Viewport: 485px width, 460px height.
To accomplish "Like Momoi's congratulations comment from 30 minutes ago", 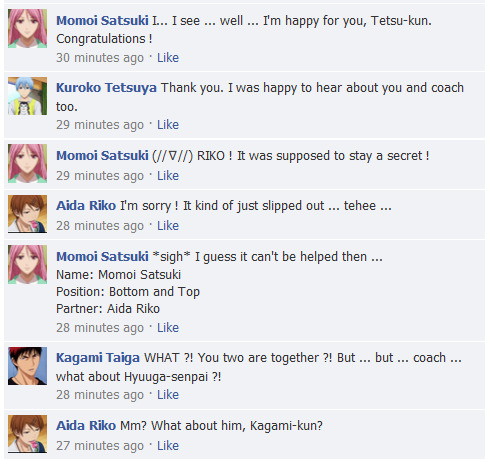I will coord(168,58).
